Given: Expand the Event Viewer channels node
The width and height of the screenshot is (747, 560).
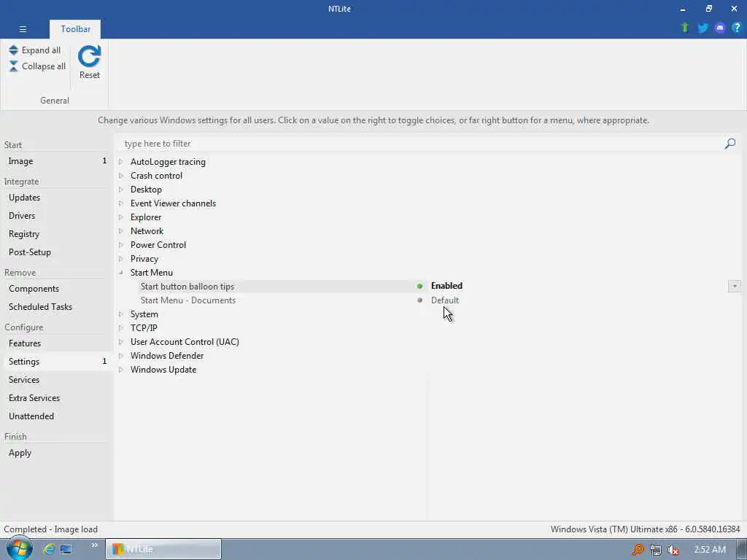Looking at the screenshot, I should [120, 203].
